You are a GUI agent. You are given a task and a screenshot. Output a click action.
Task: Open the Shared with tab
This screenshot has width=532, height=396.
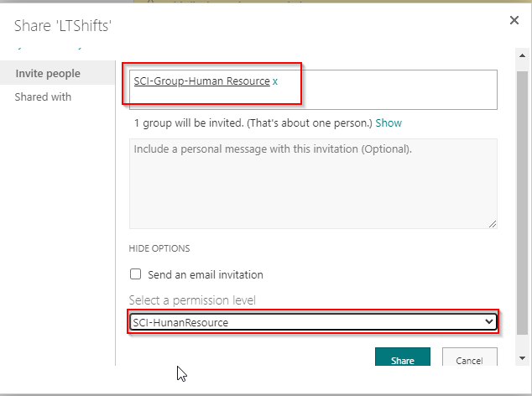point(43,97)
